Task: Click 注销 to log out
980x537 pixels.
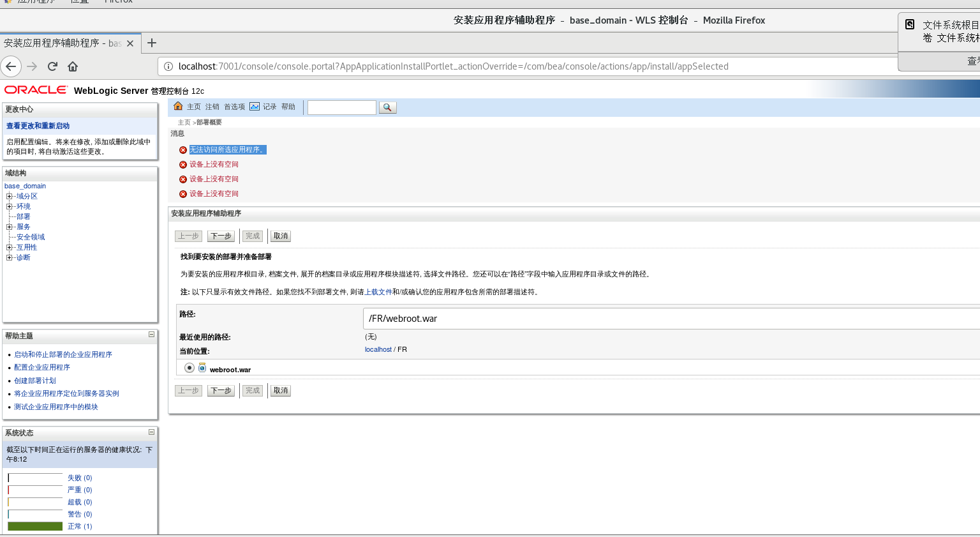Action: coord(212,107)
